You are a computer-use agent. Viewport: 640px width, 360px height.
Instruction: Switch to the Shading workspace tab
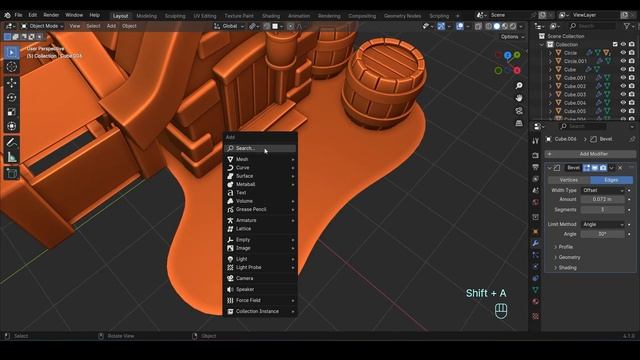[x=271, y=16]
